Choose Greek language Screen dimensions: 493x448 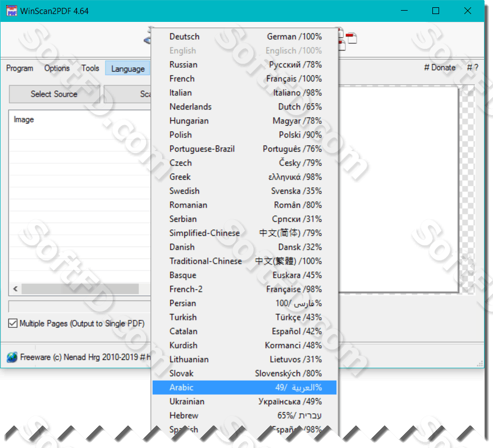coord(244,177)
